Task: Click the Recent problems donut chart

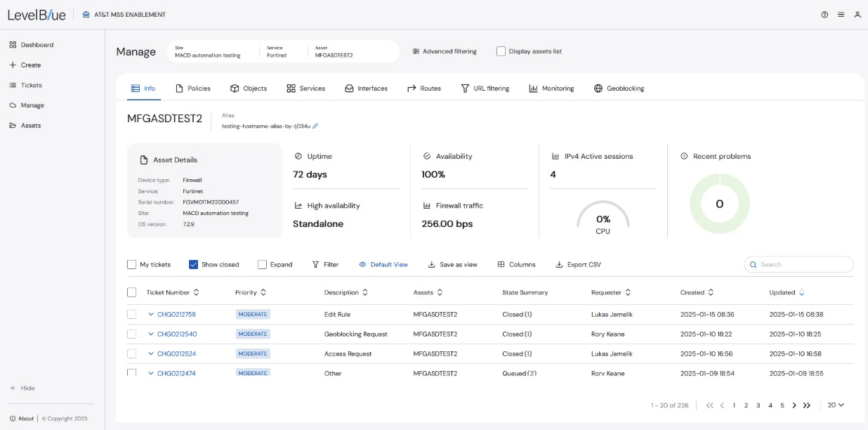Action: coord(719,204)
